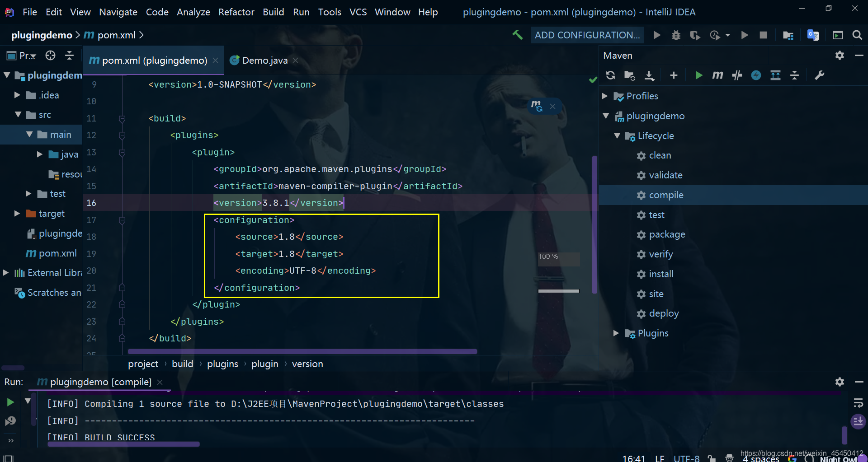
Task: Open Maven Settings wrench icon
Action: (x=819, y=75)
